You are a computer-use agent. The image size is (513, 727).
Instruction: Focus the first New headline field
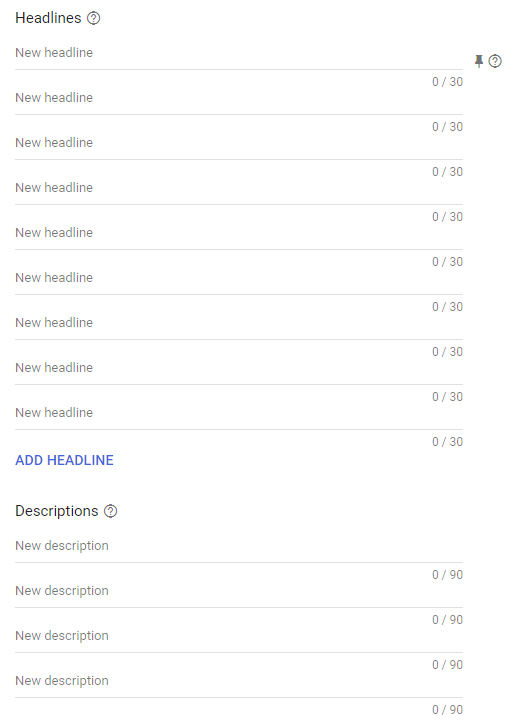239,53
